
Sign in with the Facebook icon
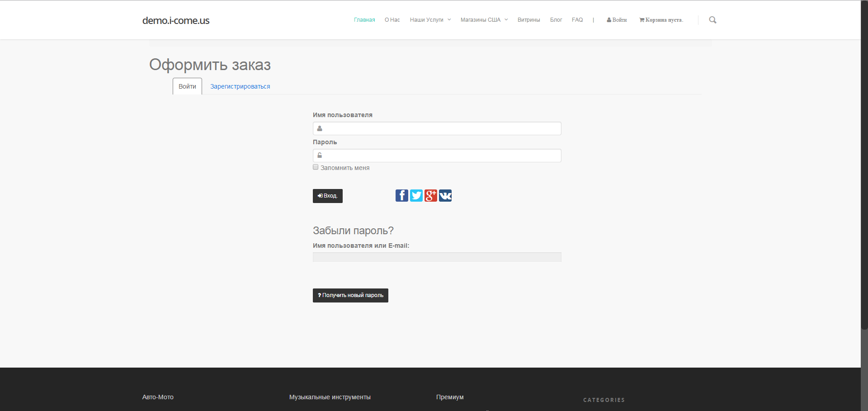402,195
